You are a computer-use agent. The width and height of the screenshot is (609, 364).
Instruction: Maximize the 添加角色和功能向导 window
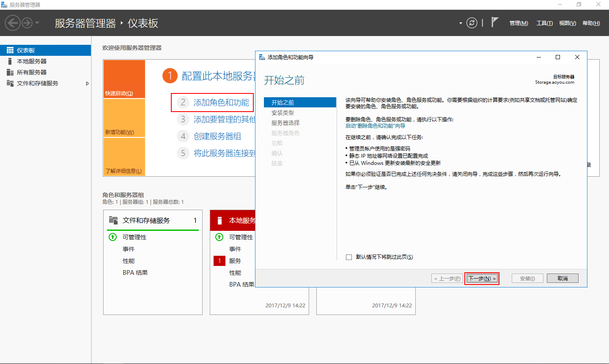pos(558,57)
